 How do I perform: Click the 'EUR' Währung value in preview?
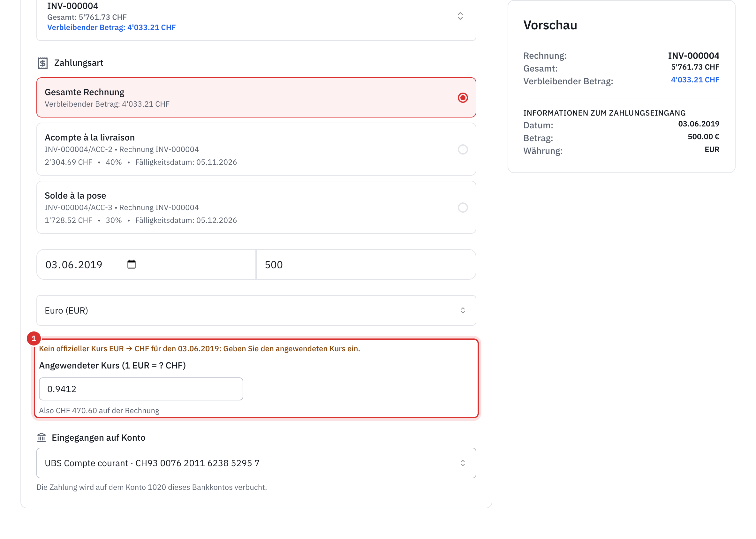coord(712,150)
